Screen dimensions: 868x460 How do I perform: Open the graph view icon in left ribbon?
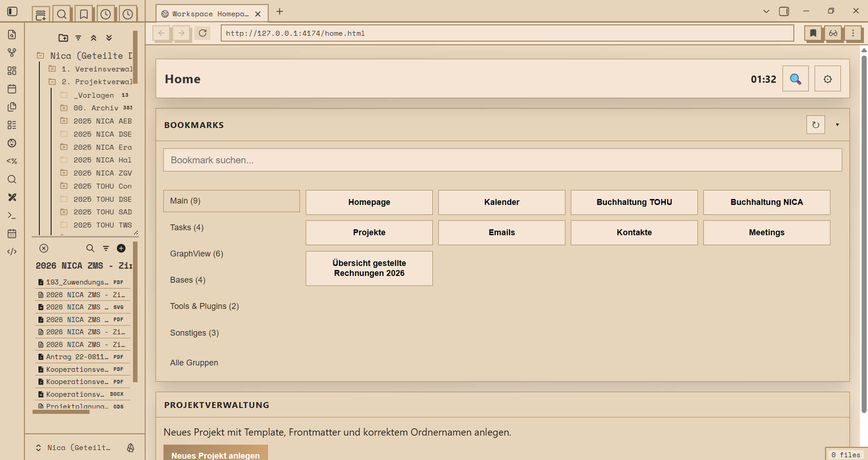12,53
